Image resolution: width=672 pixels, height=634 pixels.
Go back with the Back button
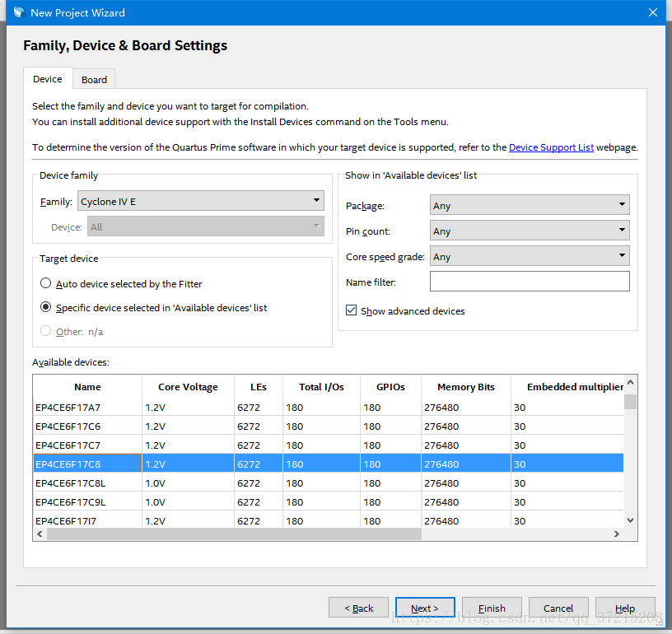359,608
